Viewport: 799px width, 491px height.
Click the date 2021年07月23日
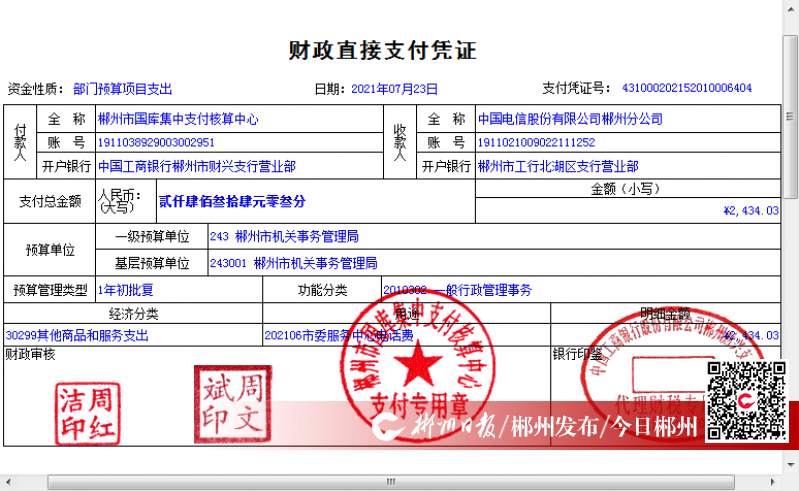tap(394, 89)
